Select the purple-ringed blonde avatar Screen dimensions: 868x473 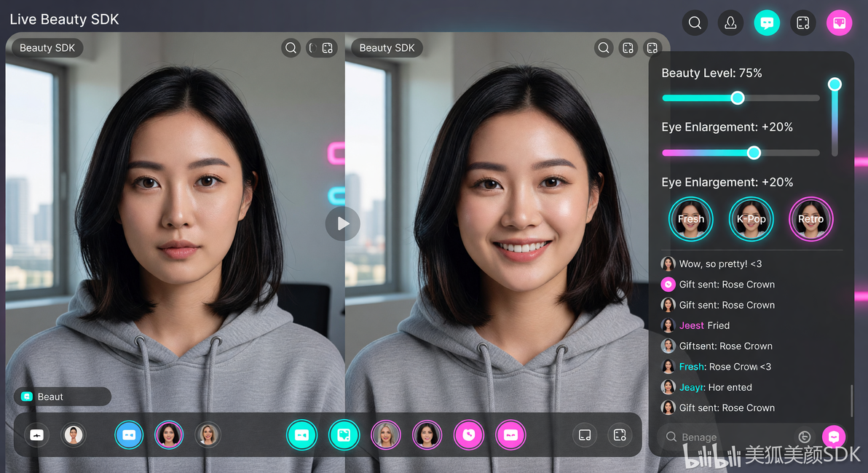coord(386,435)
